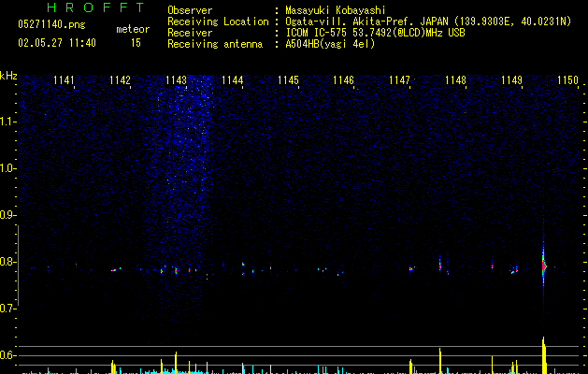This screenshot has width=588, height=374.
Task: Click the 1145 time tick label
Action: click(x=288, y=80)
